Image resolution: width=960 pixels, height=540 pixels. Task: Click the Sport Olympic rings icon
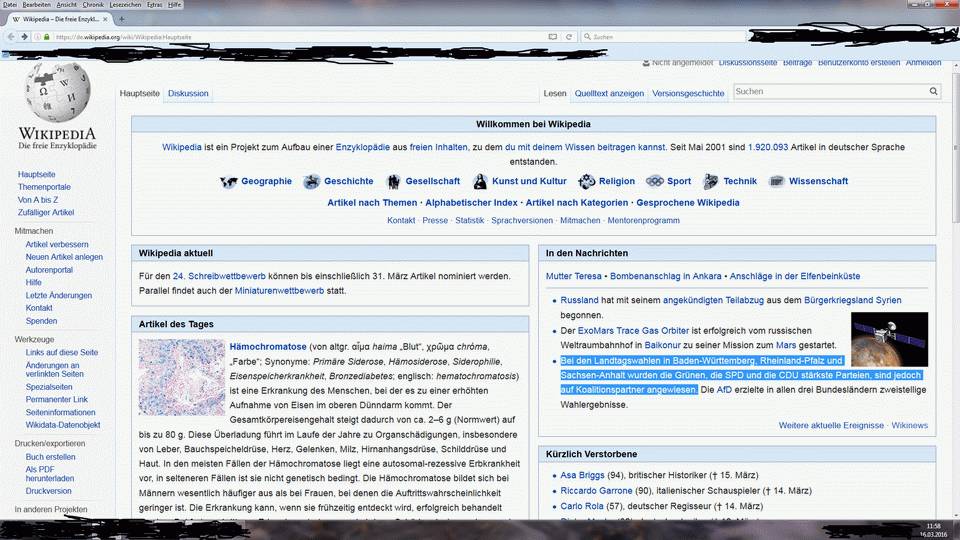pyautogui.click(x=654, y=181)
